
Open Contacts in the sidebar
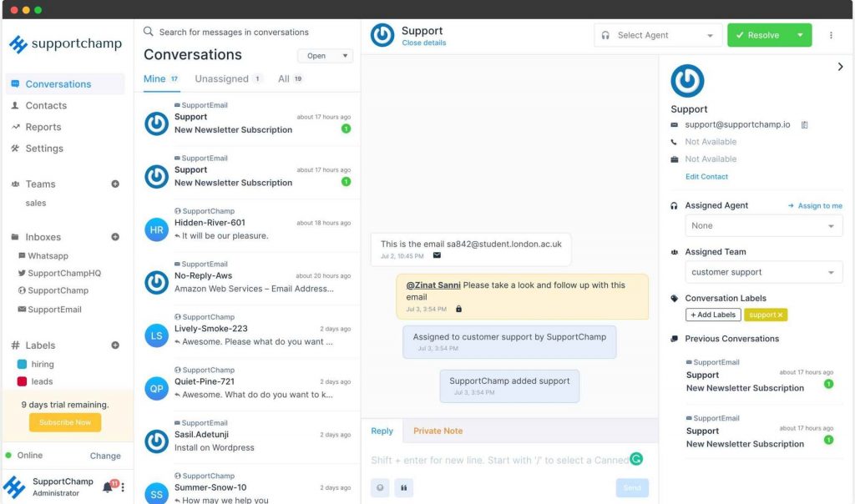[47, 106]
